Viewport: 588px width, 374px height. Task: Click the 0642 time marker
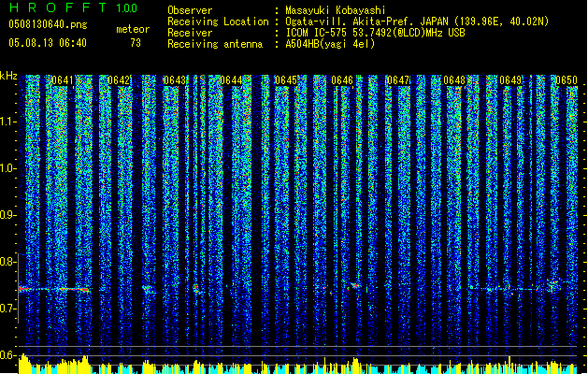pos(119,80)
